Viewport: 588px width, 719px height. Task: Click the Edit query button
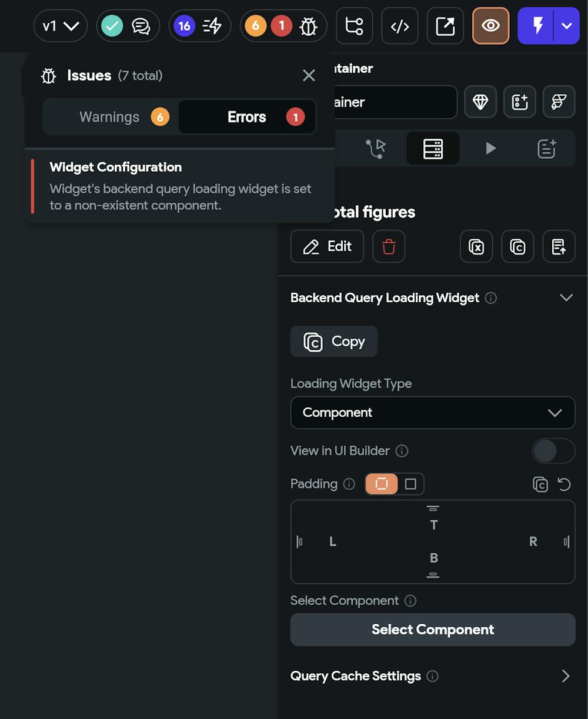[328, 246]
